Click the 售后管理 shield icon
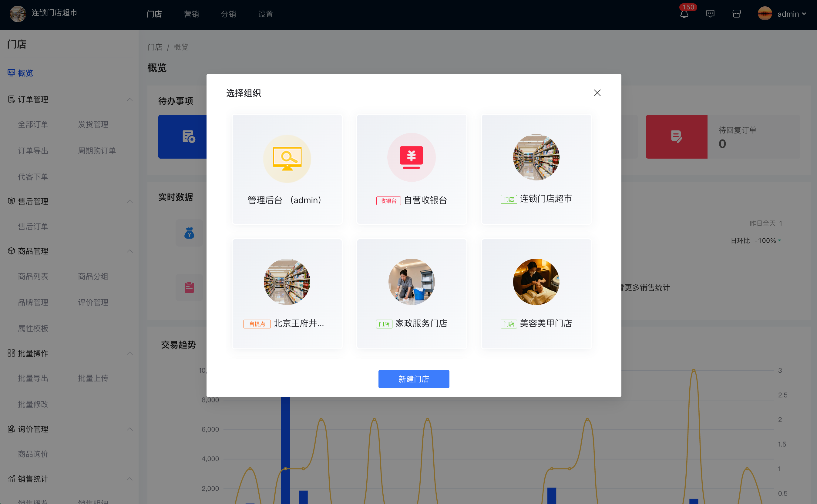Screen dimensions: 817x504 tap(11, 201)
